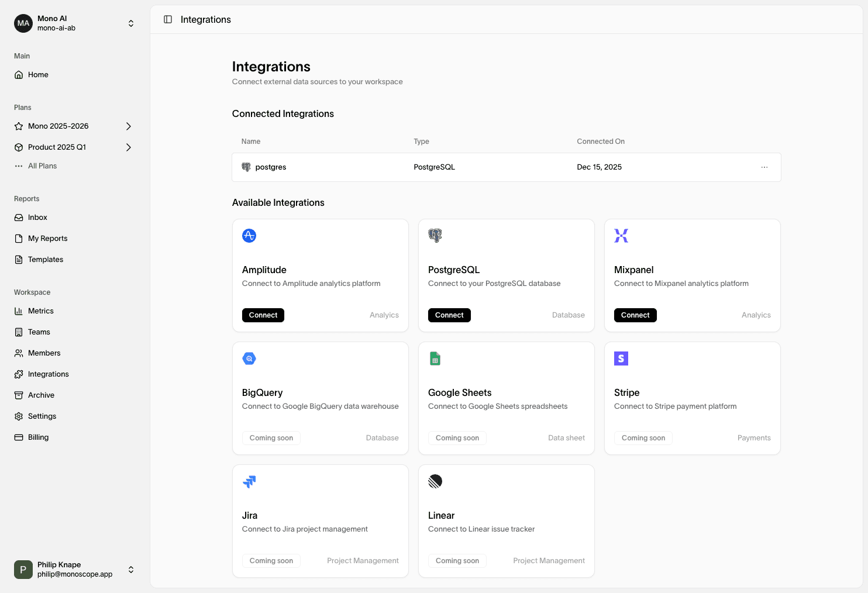This screenshot has height=593, width=868.
Task: Expand the Mono 2025-2026 plan
Action: (x=129, y=126)
